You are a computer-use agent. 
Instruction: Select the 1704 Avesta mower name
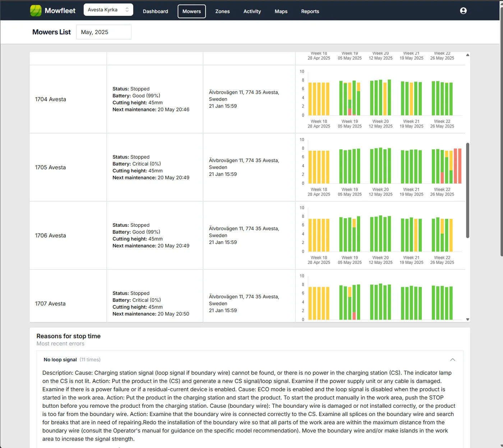(51, 99)
